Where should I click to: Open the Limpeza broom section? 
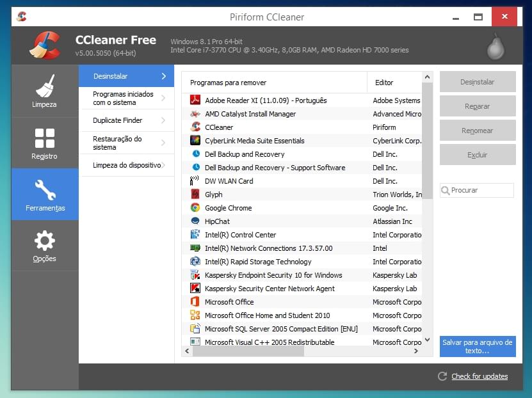click(x=44, y=91)
